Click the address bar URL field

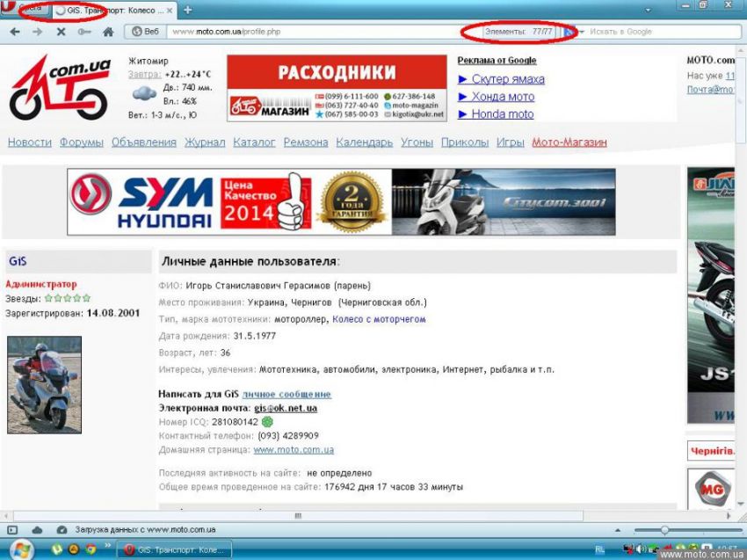pos(308,32)
